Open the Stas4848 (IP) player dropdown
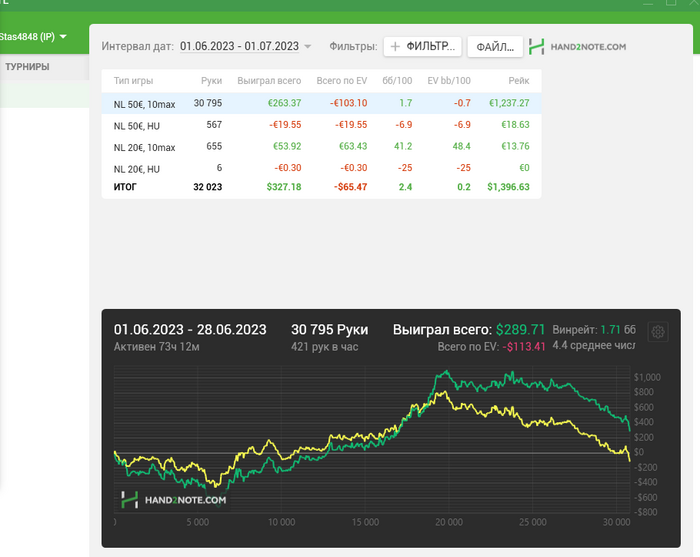 [33, 37]
